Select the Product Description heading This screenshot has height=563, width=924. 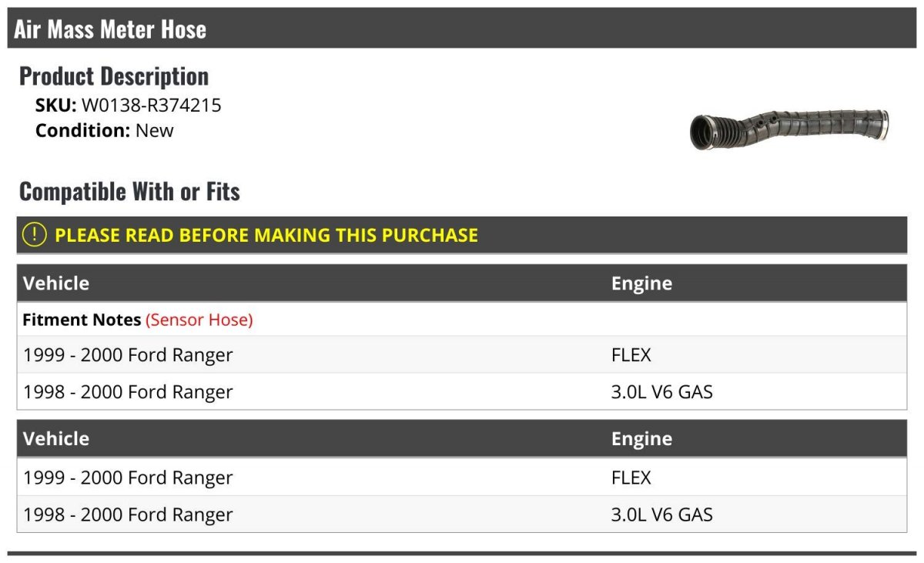(114, 76)
